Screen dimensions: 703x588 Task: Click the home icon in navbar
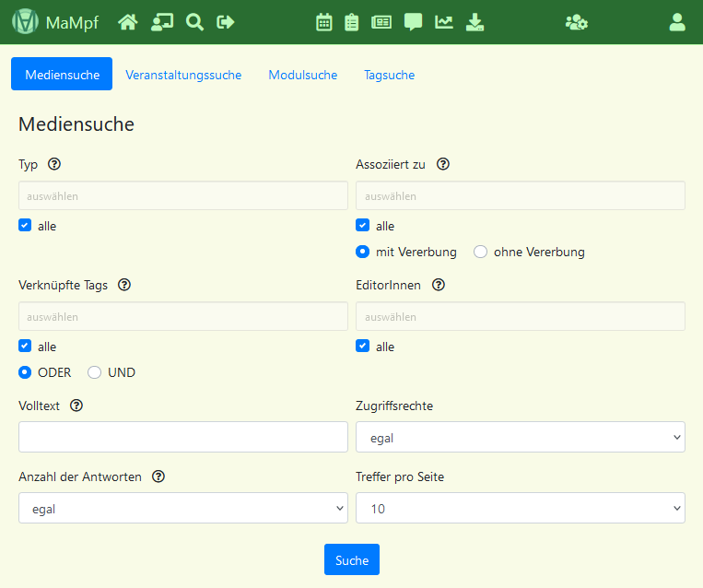(x=127, y=22)
